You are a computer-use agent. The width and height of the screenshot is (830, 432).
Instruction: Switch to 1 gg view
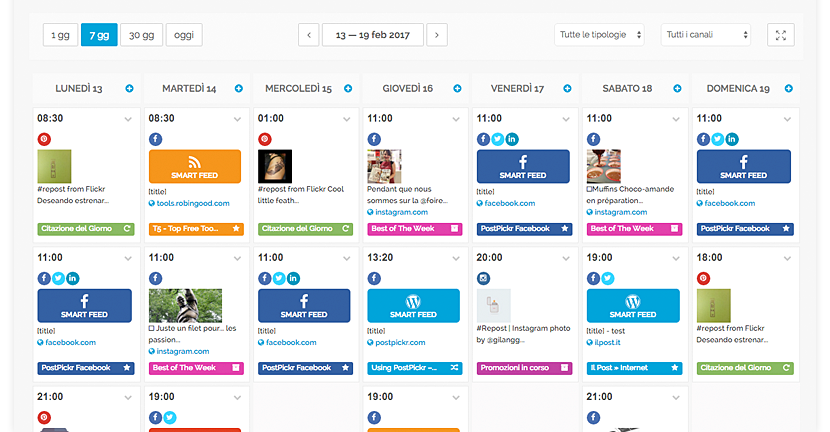[60, 35]
